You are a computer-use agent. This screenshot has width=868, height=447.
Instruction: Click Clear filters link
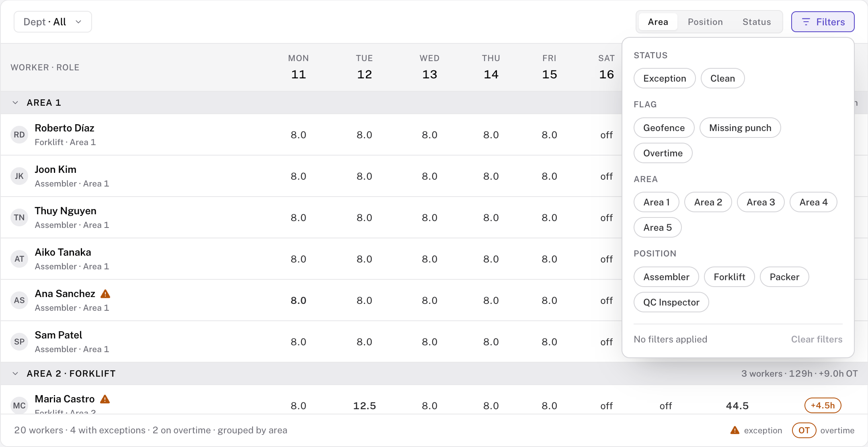click(x=817, y=339)
